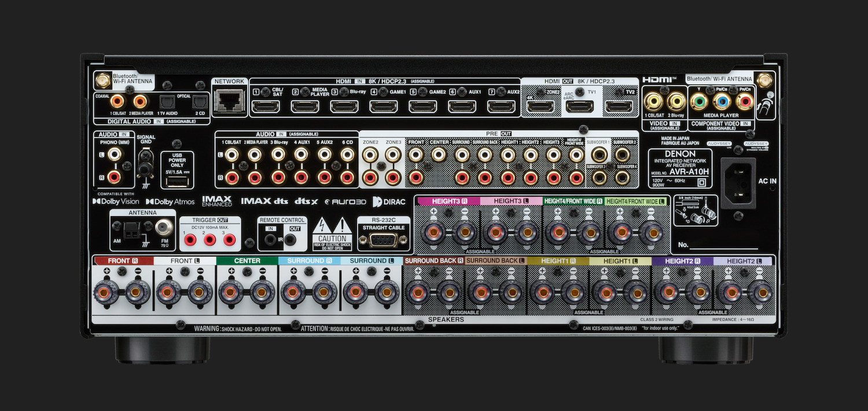
Task: Click the green component video Y jack
Action: (x=699, y=103)
